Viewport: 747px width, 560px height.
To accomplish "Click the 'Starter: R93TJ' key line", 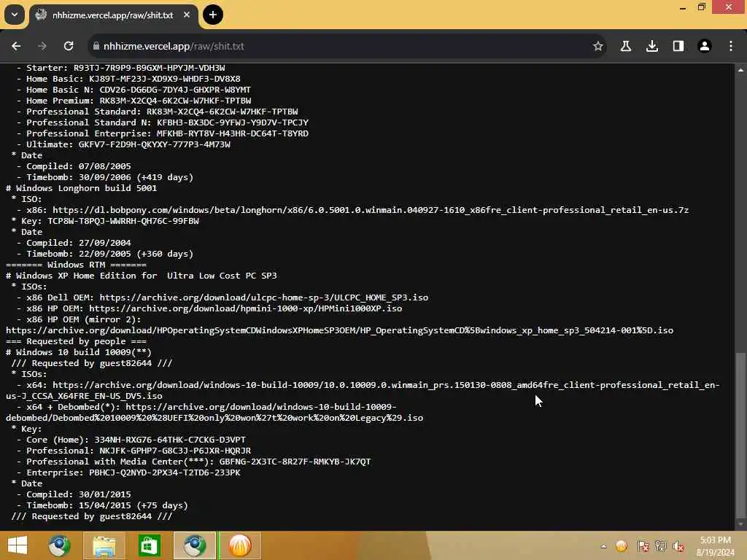I will click(120, 68).
